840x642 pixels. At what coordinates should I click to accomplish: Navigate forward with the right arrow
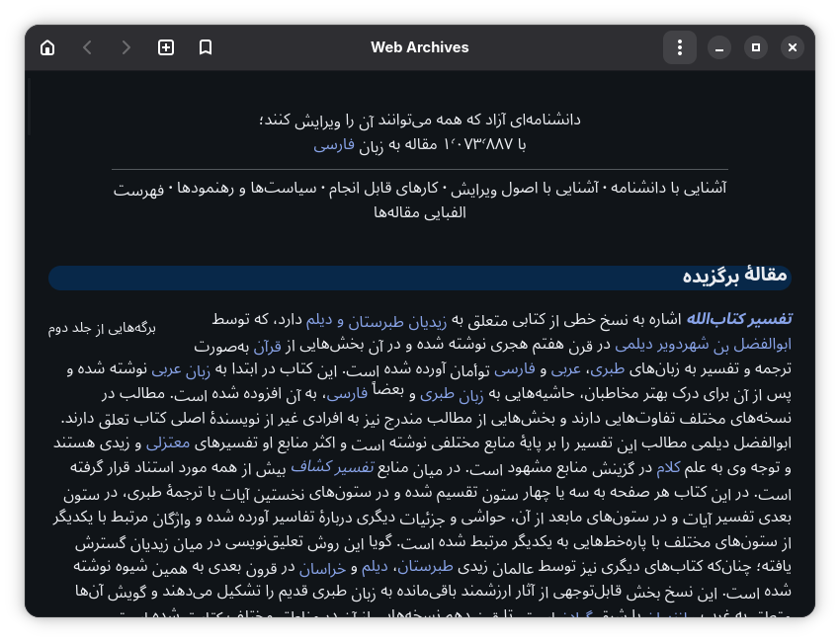pos(126,47)
